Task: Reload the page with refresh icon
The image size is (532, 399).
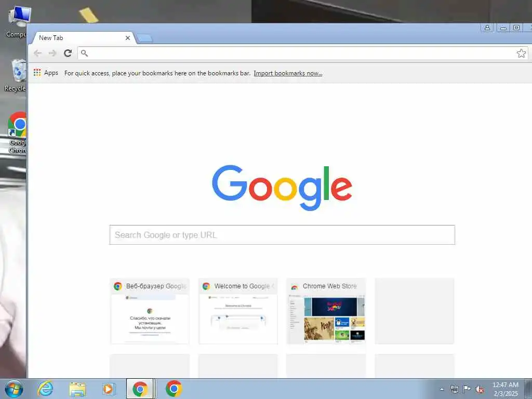Action: pos(68,53)
